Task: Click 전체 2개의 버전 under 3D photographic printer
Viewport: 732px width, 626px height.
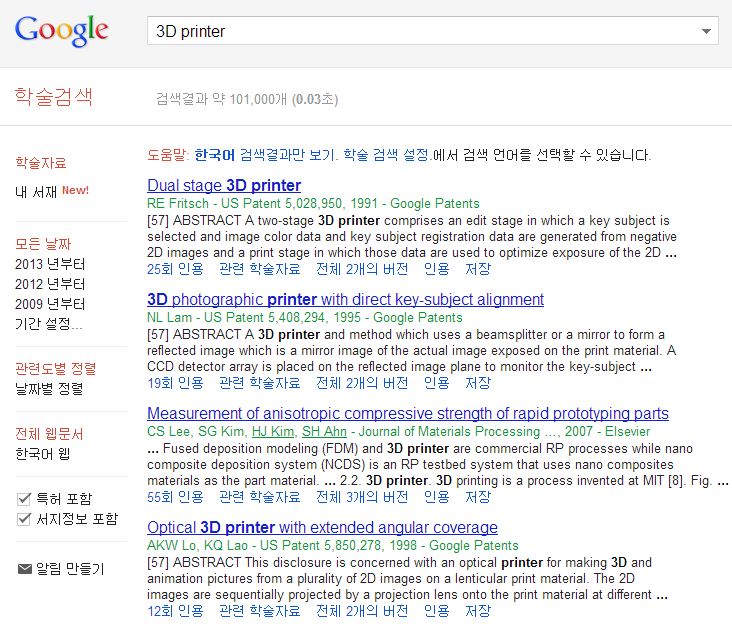Action: pos(362,383)
